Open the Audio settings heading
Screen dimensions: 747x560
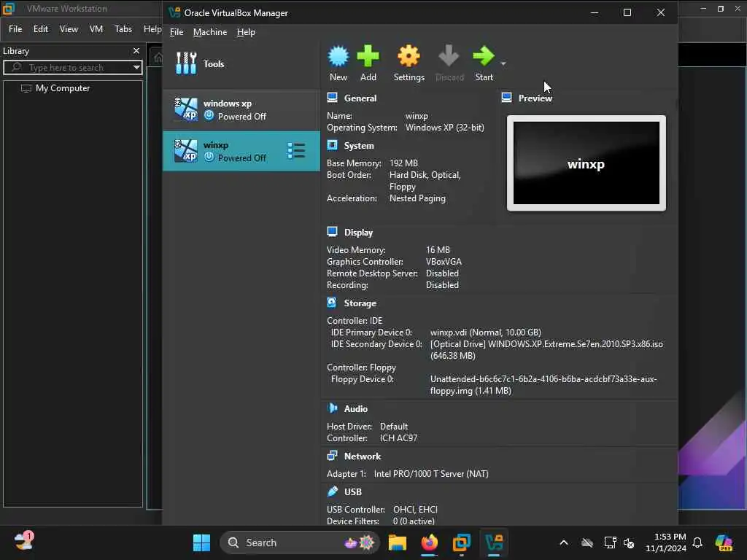pyautogui.click(x=355, y=408)
